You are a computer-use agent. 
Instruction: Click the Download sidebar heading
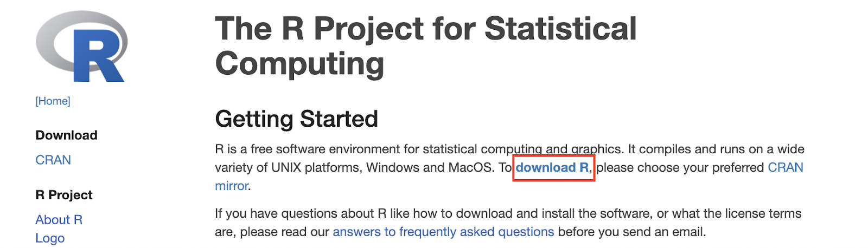click(66, 135)
